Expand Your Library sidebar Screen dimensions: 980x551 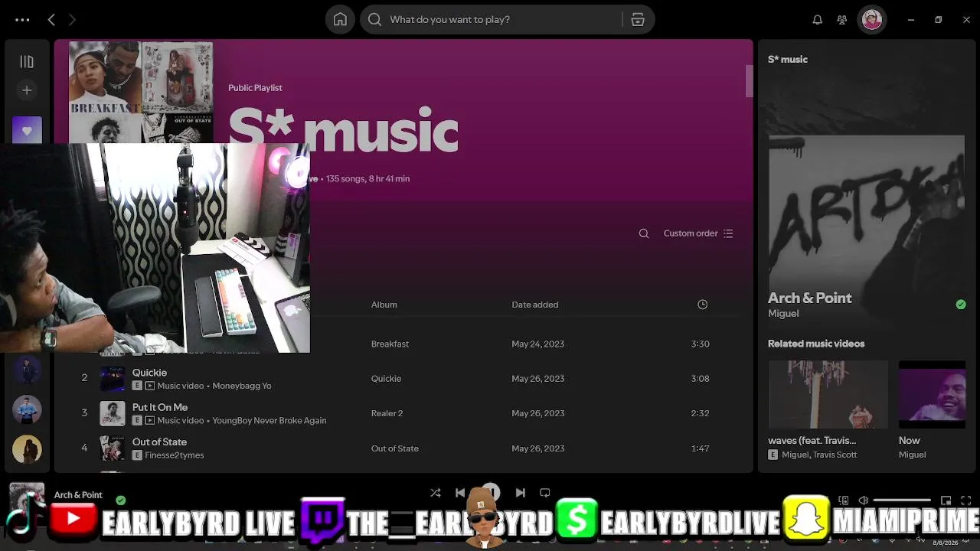click(27, 61)
